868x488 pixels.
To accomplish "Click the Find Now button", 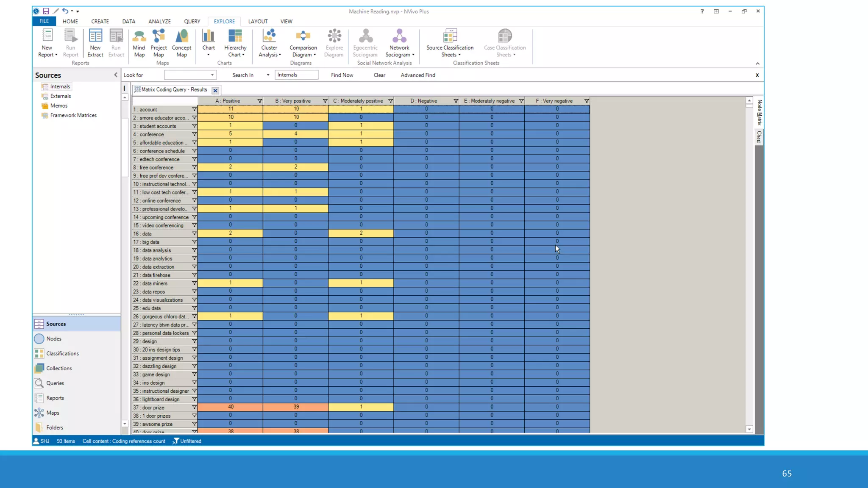I will [342, 75].
